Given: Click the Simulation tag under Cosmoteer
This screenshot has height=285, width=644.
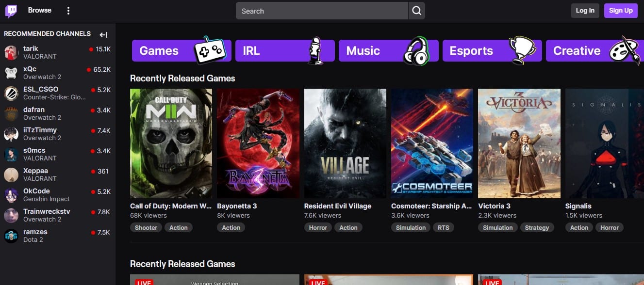Looking at the screenshot, I should 411,227.
